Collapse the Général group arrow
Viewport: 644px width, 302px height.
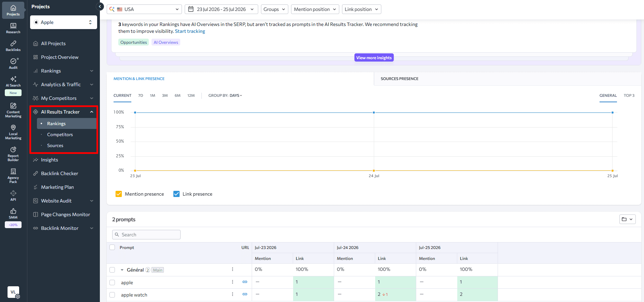pyautogui.click(x=122, y=270)
